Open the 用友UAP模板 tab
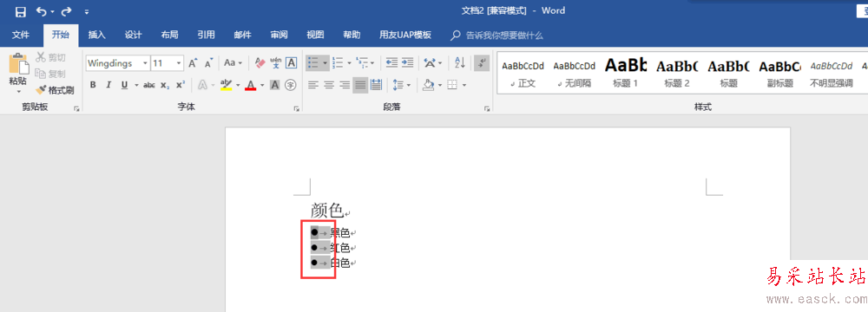Screen dimensions: 868x312 [x=405, y=35]
